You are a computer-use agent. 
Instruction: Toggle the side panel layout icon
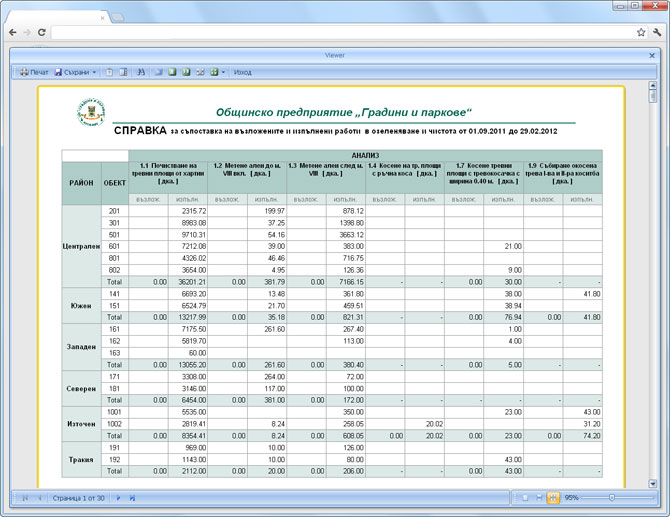pyautogui.click(x=123, y=72)
